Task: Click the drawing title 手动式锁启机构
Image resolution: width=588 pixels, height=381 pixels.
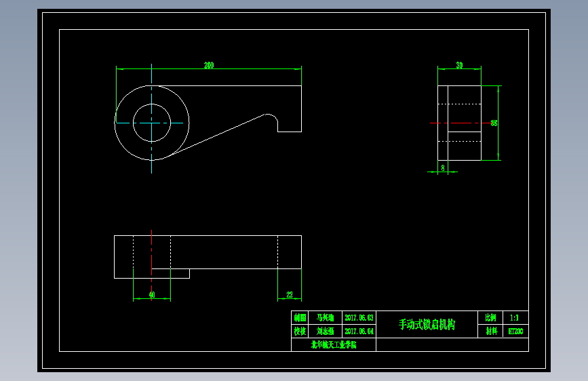Action: click(x=427, y=324)
